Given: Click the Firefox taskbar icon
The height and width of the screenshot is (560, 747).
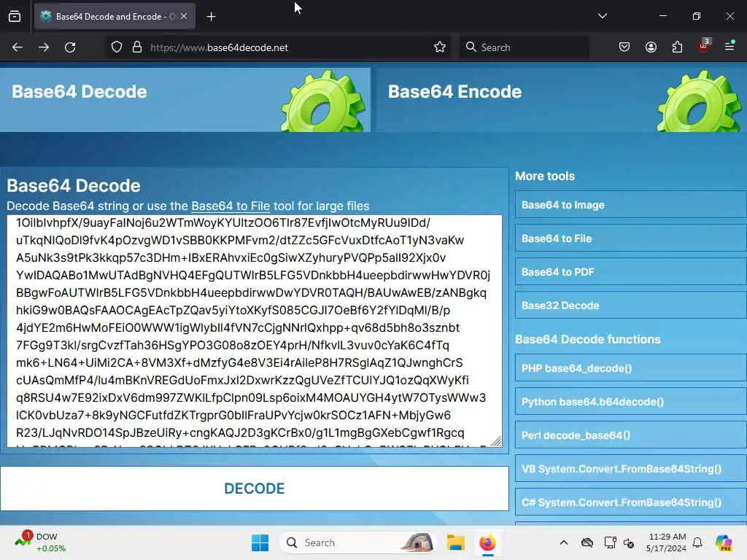Looking at the screenshot, I should 487,542.
